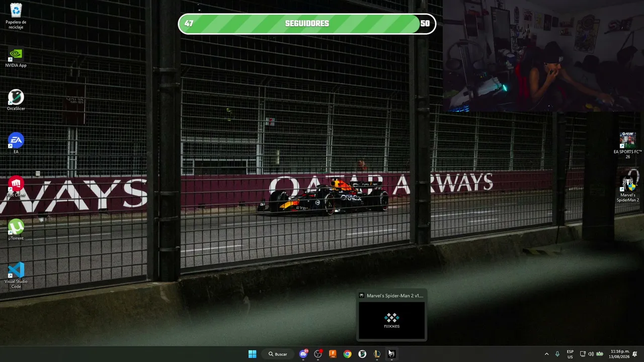Show hidden system tray icons

546,354
